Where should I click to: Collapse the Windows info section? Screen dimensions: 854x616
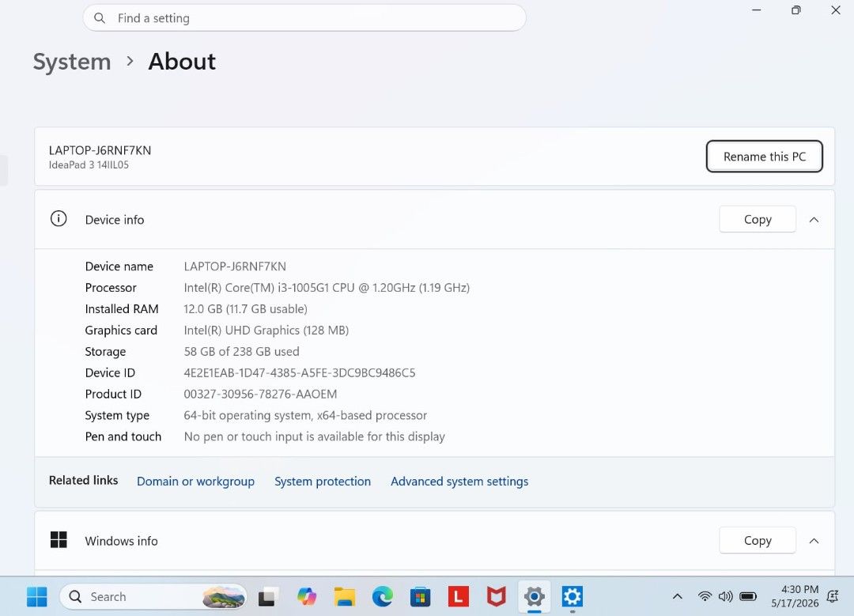pos(814,541)
